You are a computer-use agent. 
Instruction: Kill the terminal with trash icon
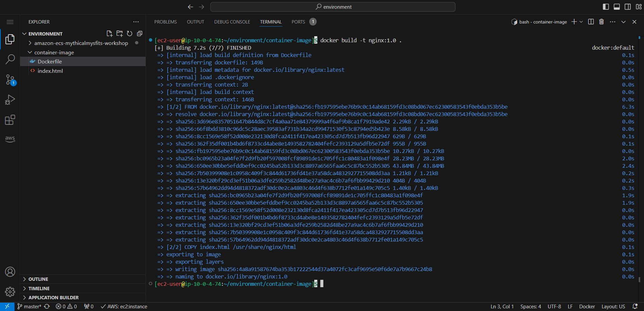[601, 22]
